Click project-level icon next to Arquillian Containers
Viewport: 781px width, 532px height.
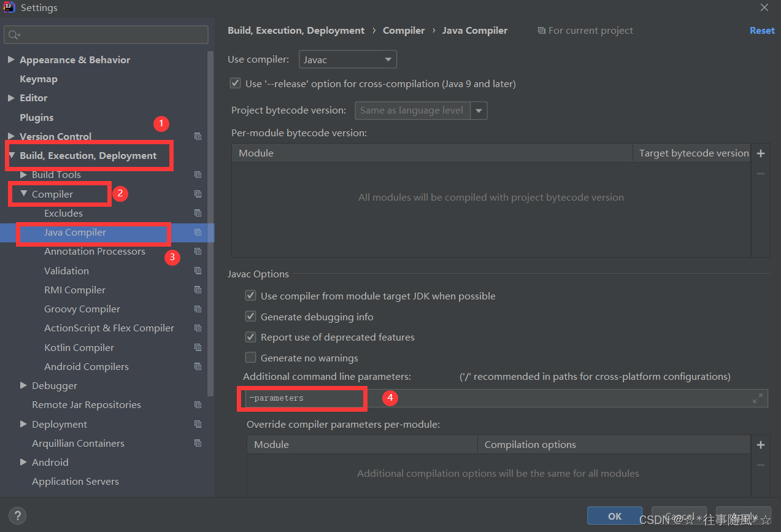point(198,443)
